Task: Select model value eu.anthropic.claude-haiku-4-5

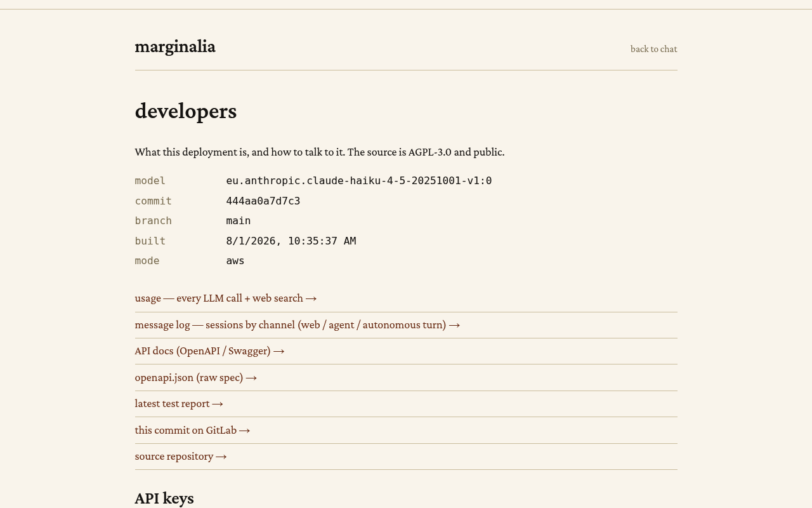Action: (x=359, y=181)
